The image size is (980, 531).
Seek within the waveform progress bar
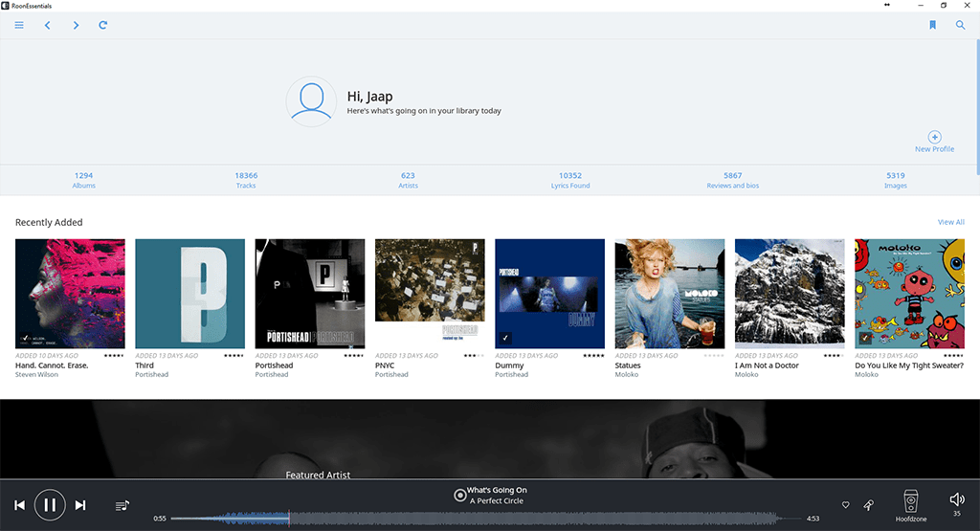point(485,519)
